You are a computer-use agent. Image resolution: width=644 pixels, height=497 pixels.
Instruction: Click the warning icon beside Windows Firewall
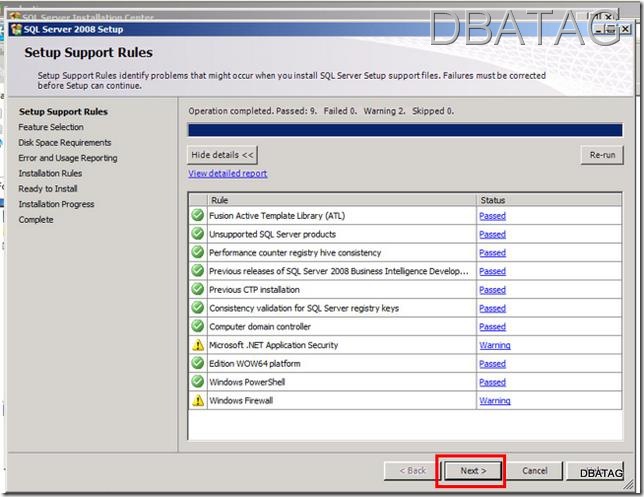pyautogui.click(x=197, y=401)
